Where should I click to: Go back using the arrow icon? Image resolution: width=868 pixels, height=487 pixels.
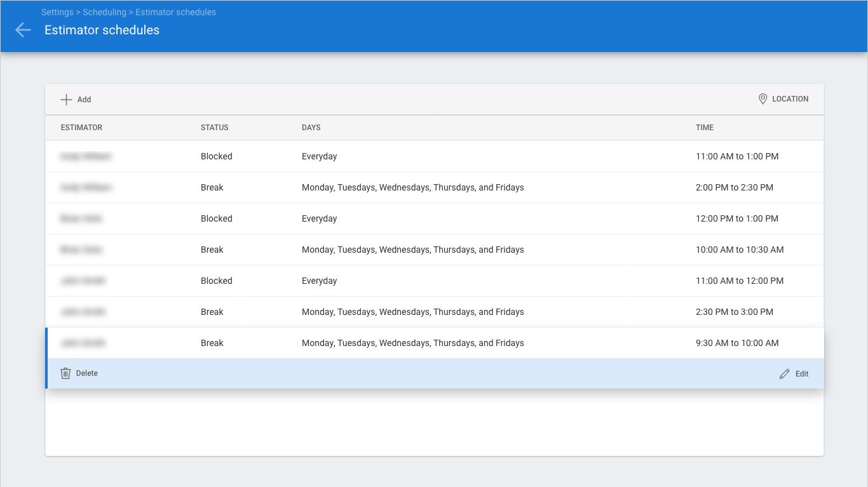[23, 30]
